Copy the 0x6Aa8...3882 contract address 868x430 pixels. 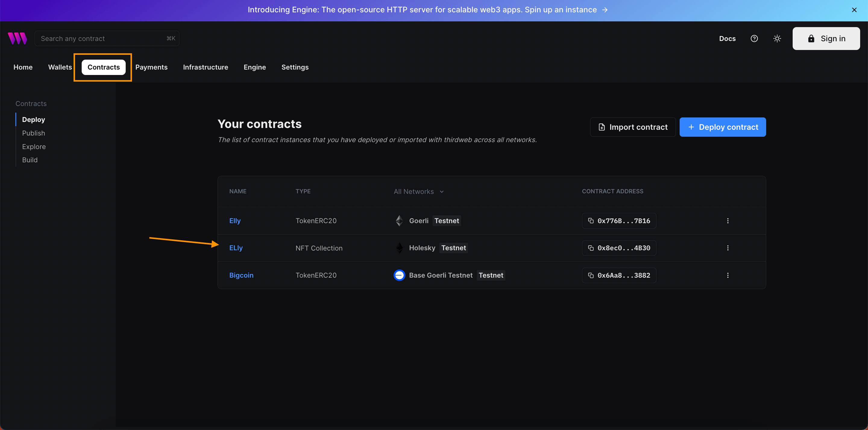pyautogui.click(x=619, y=275)
